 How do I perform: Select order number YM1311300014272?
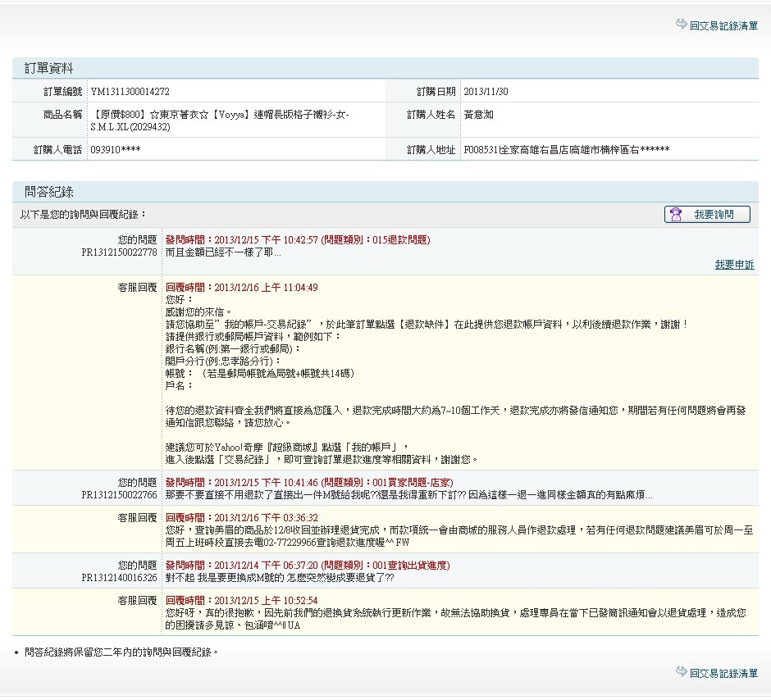130,92
